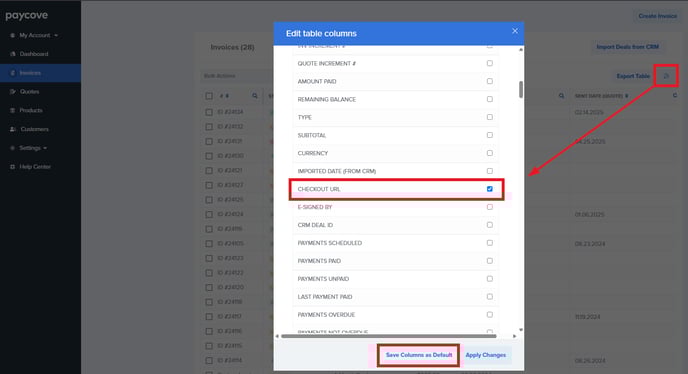The height and width of the screenshot is (374, 688).
Task: Click the scroll-up arrow in the dialog
Action: [521, 50]
